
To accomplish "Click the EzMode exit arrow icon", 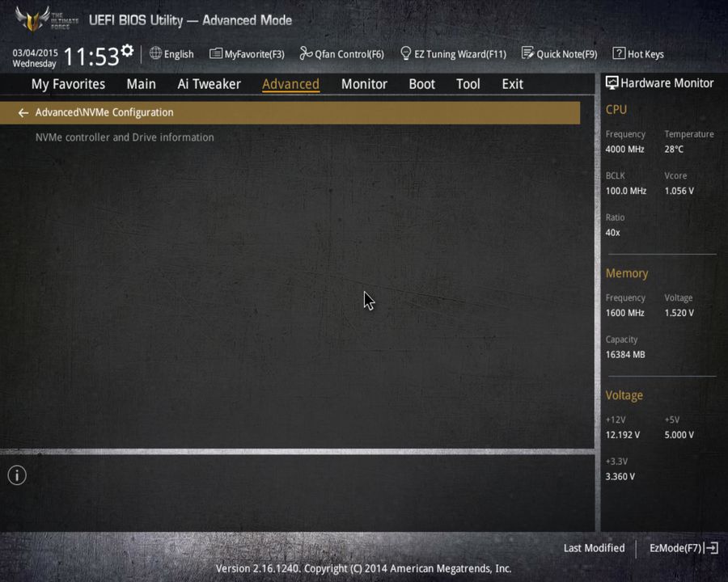I will coord(711,548).
